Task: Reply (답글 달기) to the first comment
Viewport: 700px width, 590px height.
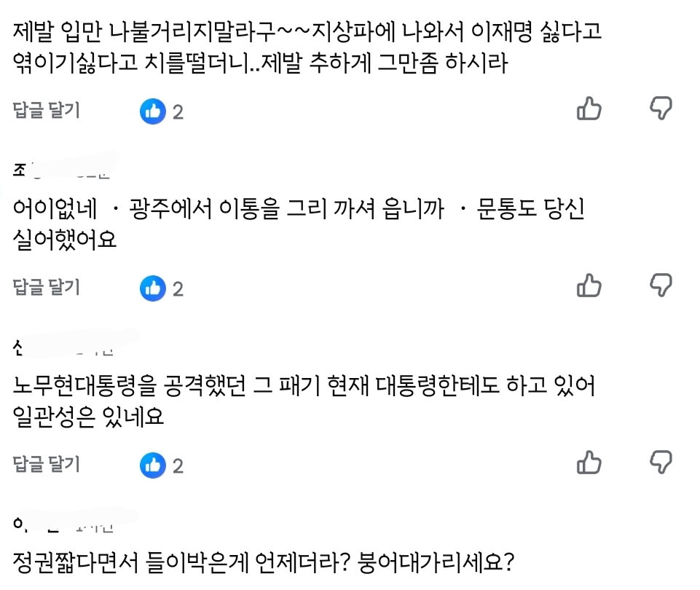Action: 47,110
